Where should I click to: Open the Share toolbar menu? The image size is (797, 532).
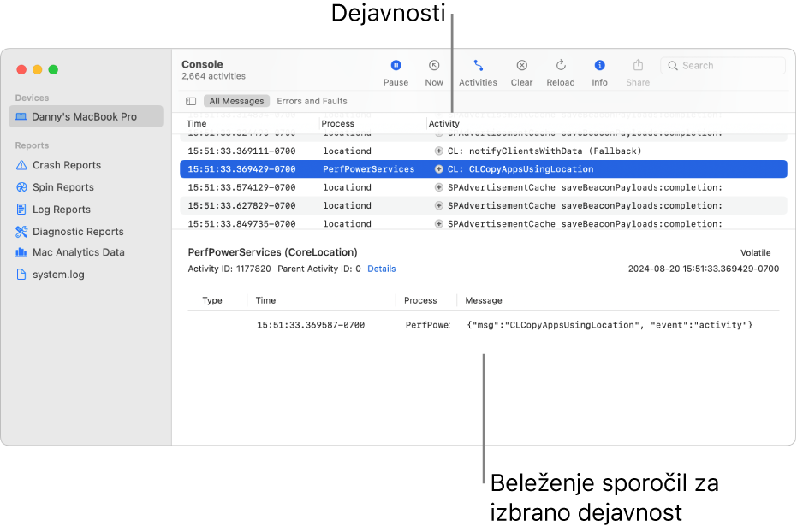[638, 73]
